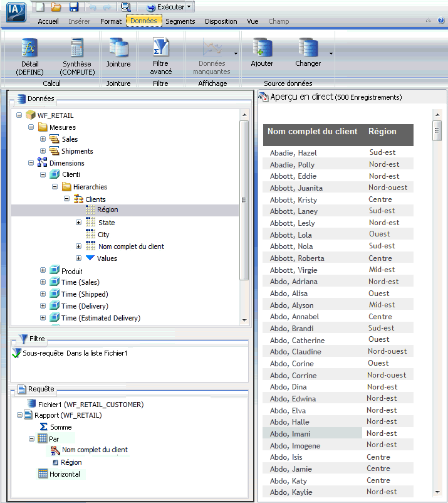Open the Données manquantes dropdown arrow
Viewport: 448px width, 503px height.
(236, 53)
